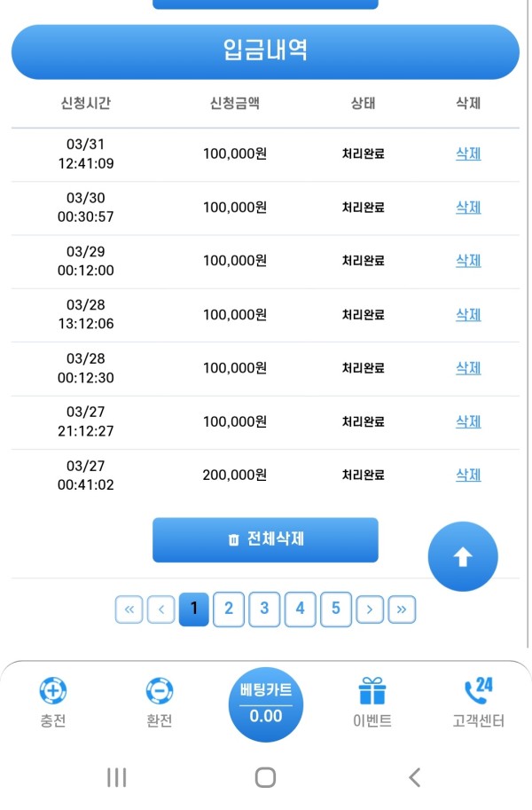Select the currently active page 1 indicator

pos(193,609)
